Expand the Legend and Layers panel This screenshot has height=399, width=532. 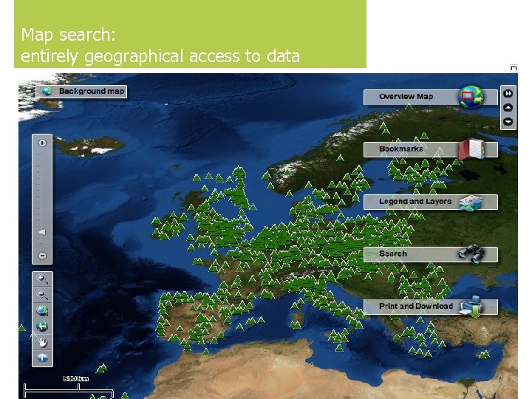(430, 202)
